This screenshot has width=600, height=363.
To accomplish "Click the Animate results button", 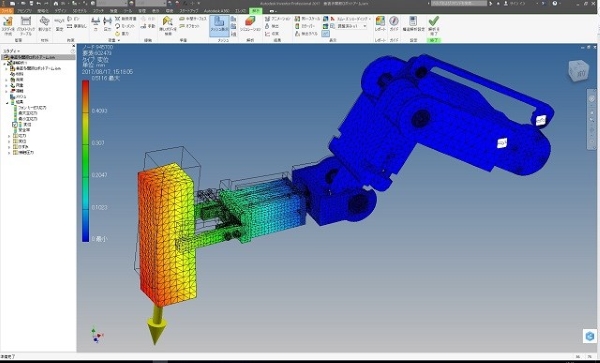I will tap(277, 19).
